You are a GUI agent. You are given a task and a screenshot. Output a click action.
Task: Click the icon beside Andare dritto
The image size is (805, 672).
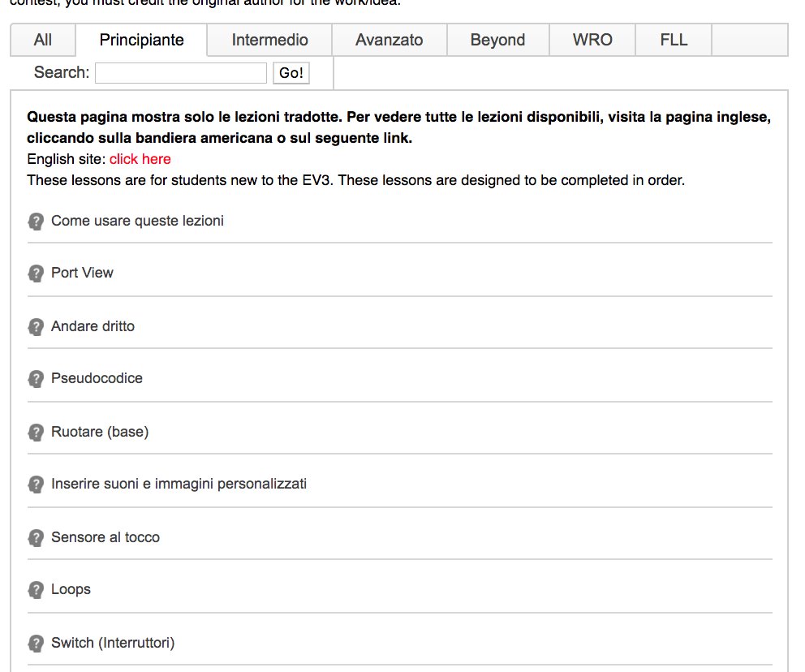(x=36, y=327)
